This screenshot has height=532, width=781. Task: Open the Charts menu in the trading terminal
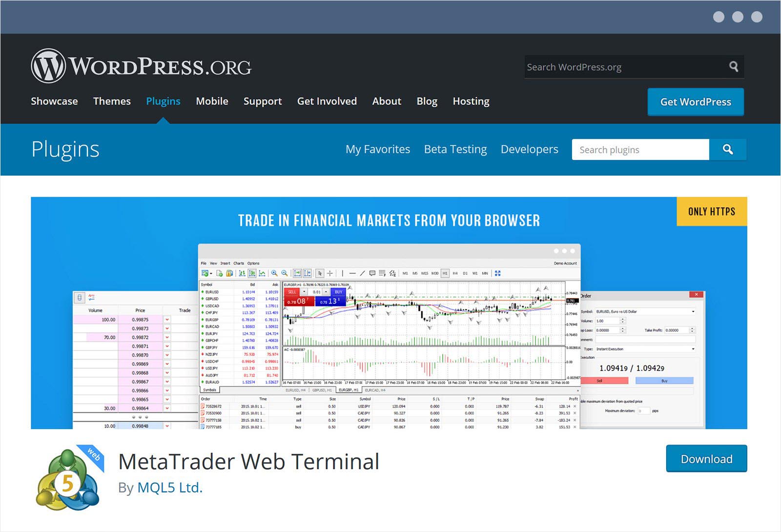(238, 263)
